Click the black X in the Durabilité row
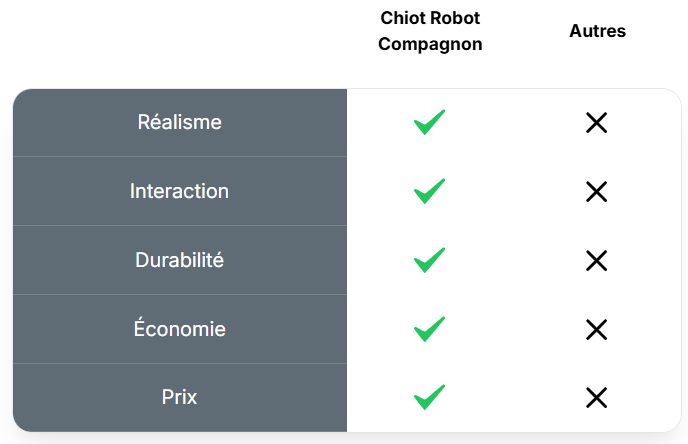The width and height of the screenshot is (688, 444). pos(597,260)
